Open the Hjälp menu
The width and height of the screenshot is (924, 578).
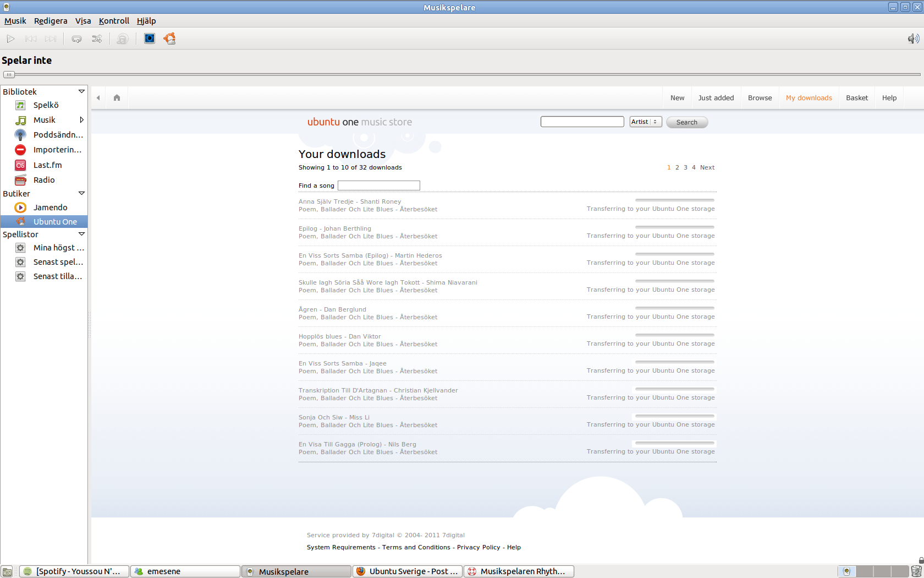point(146,21)
